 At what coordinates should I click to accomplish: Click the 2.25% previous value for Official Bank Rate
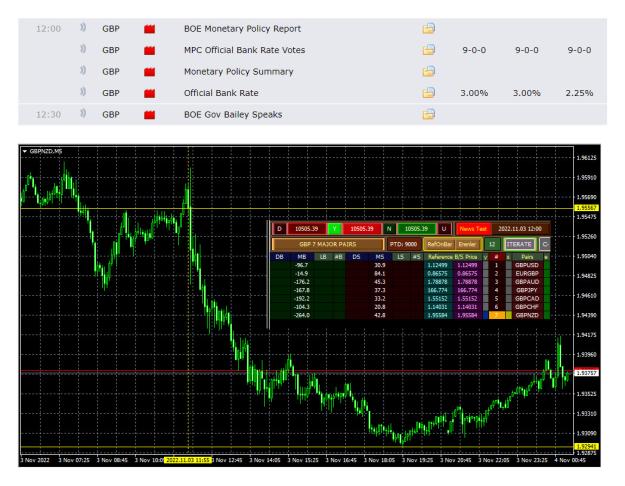(579, 93)
